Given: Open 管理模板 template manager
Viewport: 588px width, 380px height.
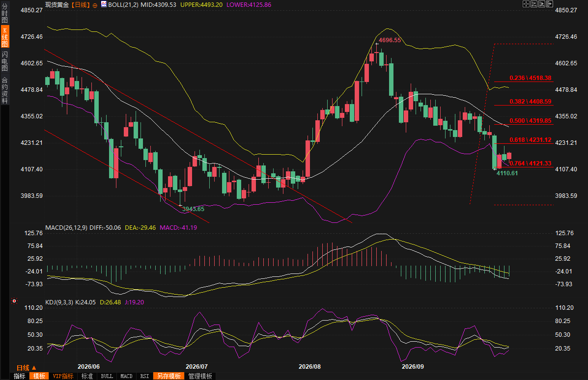Looking at the screenshot, I should [x=200, y=376].
